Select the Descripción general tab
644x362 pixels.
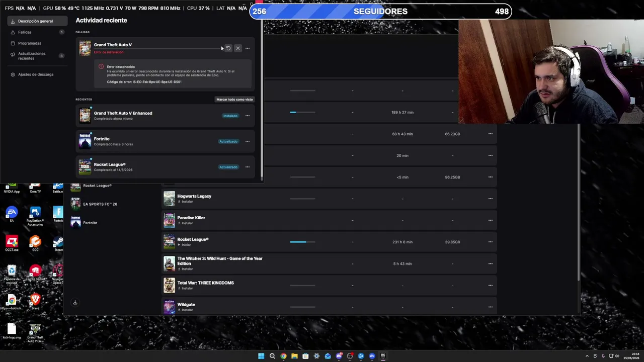[37, 21]
